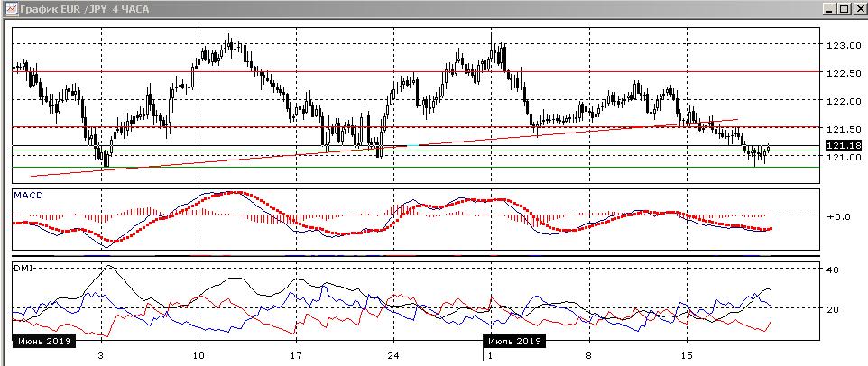
Task: Click the title 'График EUR /JPY 4 ЧАСА'
Action: [84, 9]
